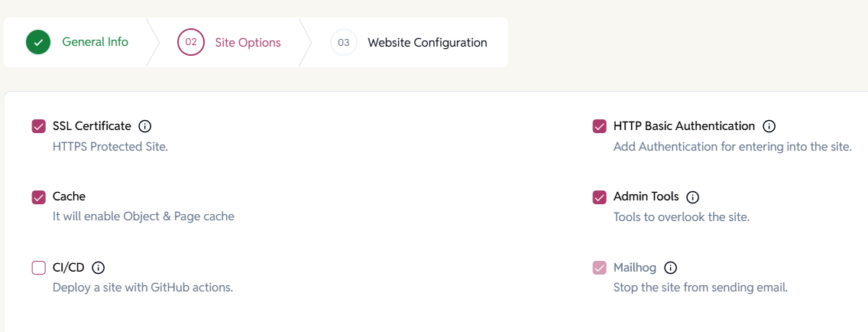Click the Mailhog option label
Screen dimensions: 868x332
[635, 268]
